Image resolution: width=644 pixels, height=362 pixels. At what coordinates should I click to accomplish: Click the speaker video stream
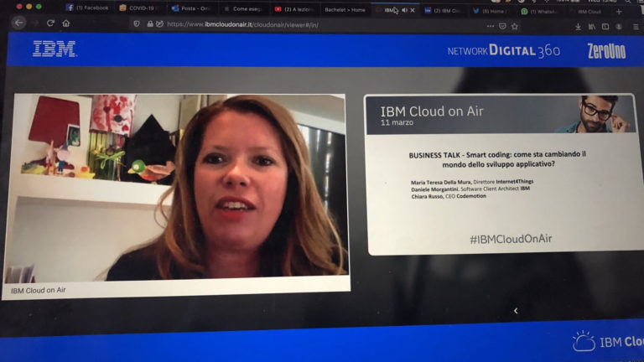point(177,188)
